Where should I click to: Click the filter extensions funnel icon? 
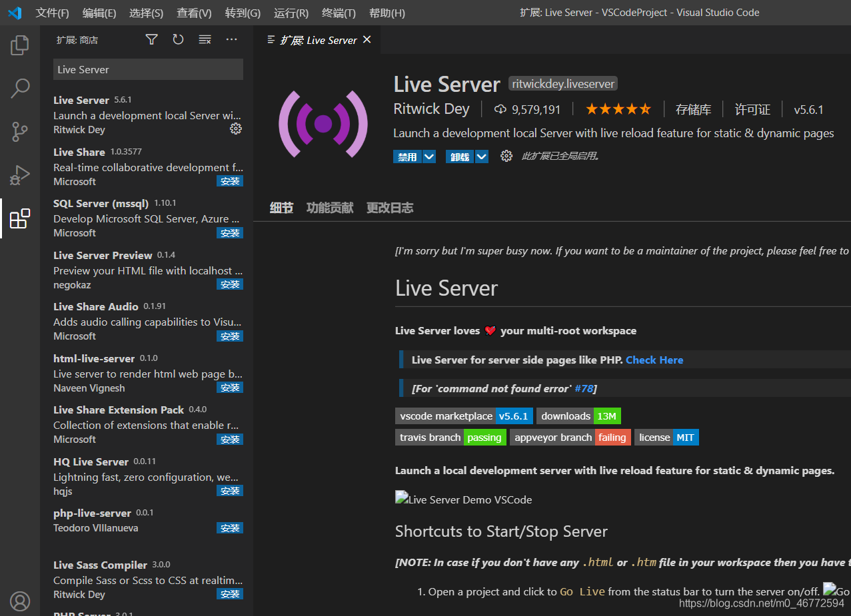point(152,40)
